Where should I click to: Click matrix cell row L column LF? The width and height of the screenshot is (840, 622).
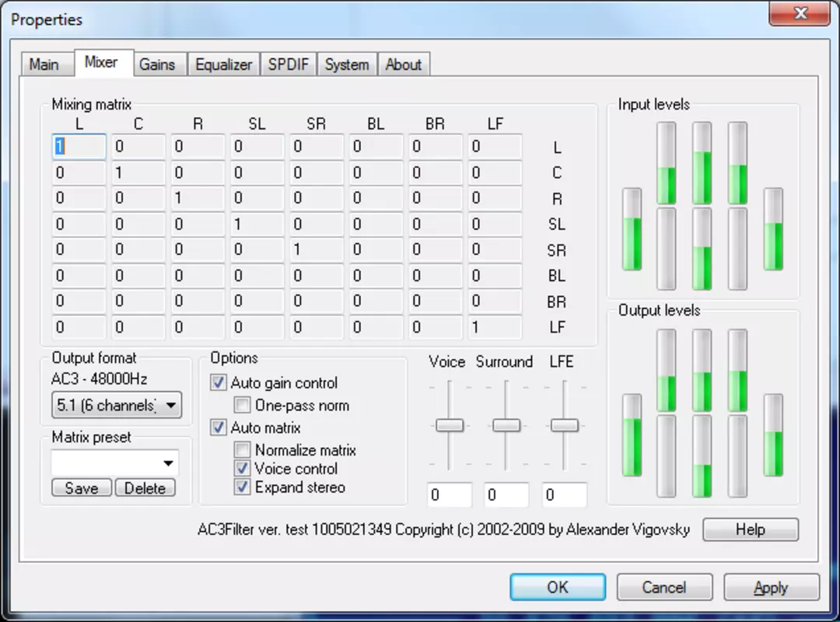tap(495, 147)
